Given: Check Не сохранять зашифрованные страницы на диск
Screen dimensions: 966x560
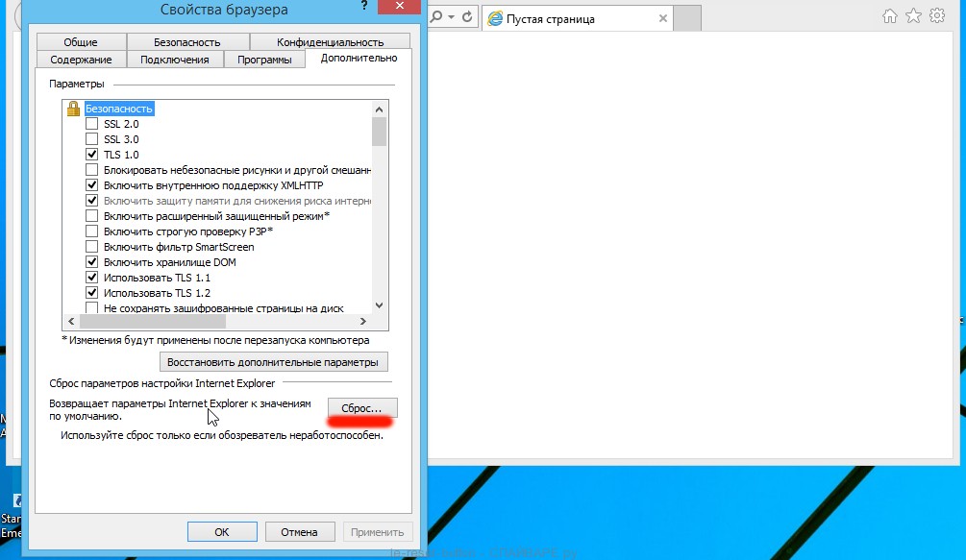Looking at the screenshot, I should [92, 307].
